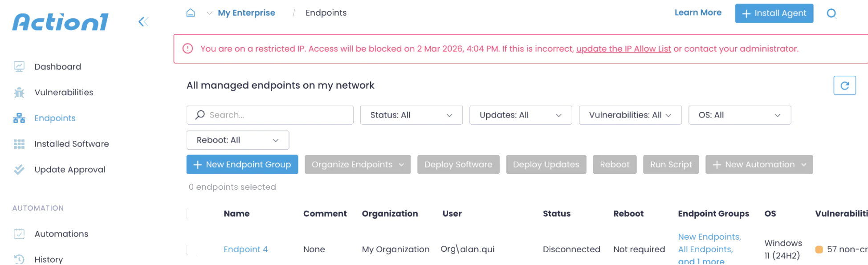Click into the Search field
The image size is (868, 265).
click(x=269, y=114)
